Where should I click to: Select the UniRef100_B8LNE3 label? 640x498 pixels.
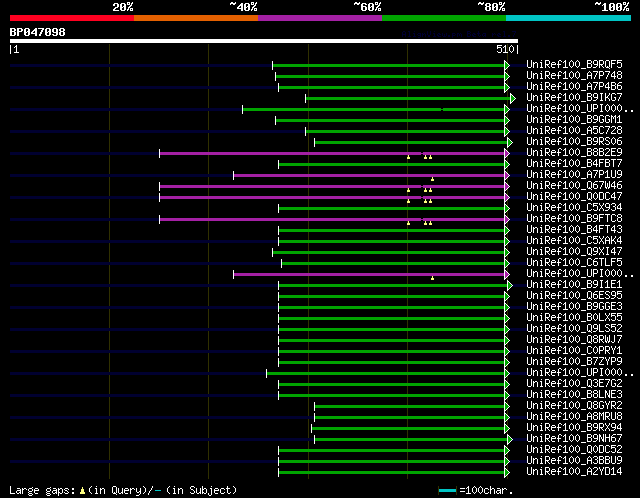[574, 395]
